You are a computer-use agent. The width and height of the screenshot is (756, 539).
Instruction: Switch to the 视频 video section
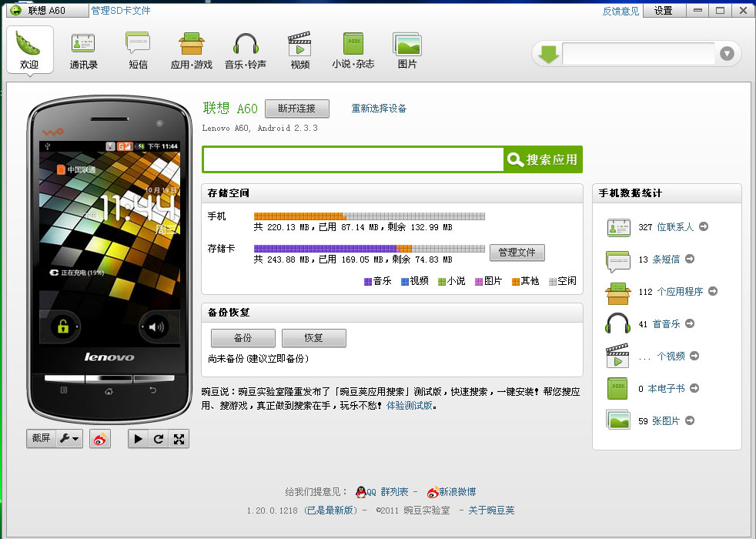[299, 51]
